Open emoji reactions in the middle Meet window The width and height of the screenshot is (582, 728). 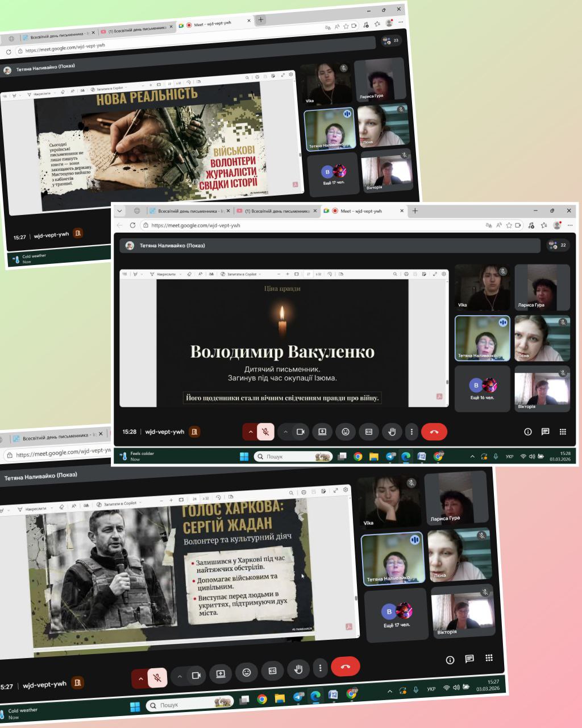[345, 432]
